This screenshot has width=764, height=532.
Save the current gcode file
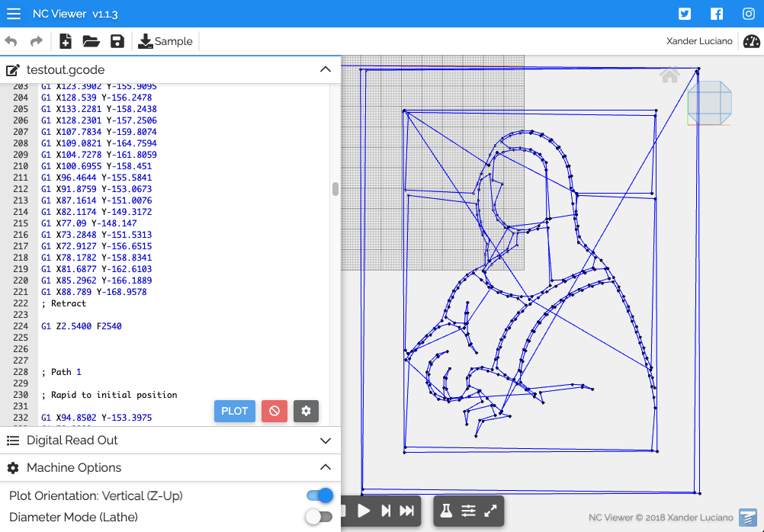[117, 41]
